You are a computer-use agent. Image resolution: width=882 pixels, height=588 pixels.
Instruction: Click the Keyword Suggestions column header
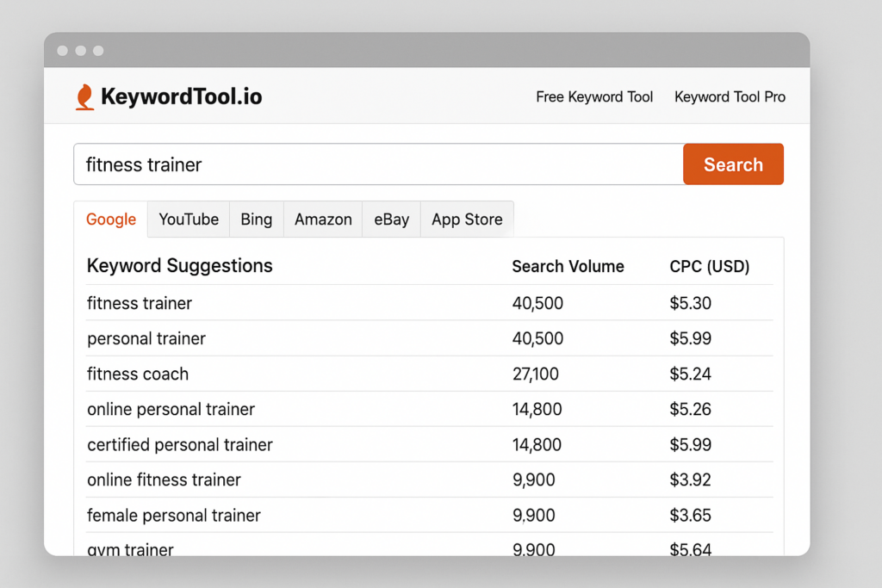pos(179,265)
